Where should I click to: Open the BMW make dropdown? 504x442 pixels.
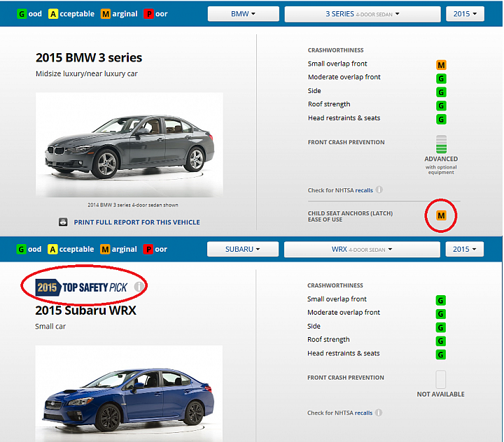click(x=244, y=14)
